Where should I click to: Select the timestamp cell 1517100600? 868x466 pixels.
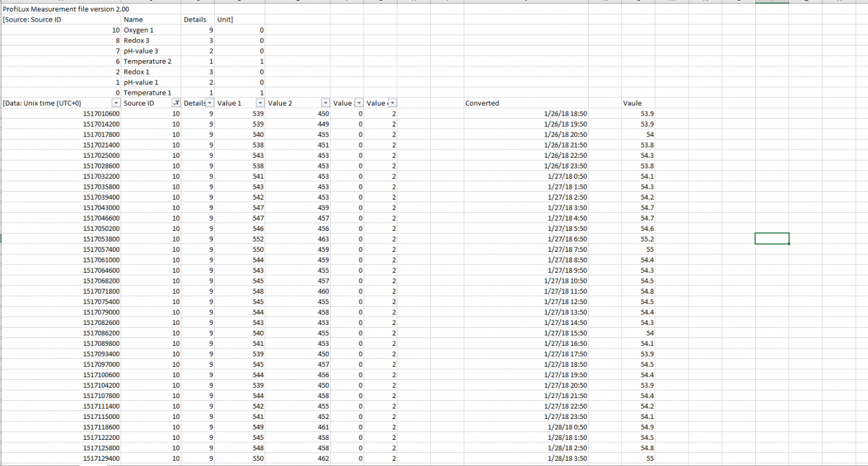click(61, 374)
